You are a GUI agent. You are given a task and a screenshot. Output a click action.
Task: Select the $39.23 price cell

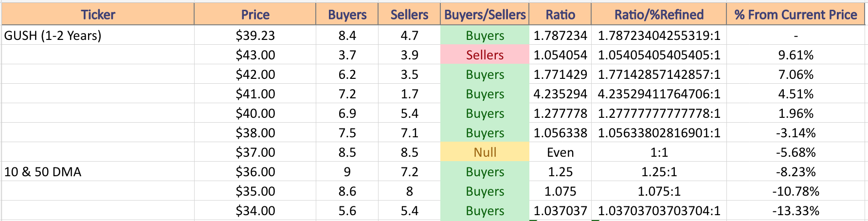pyautogui.click(x=255, y=35)
